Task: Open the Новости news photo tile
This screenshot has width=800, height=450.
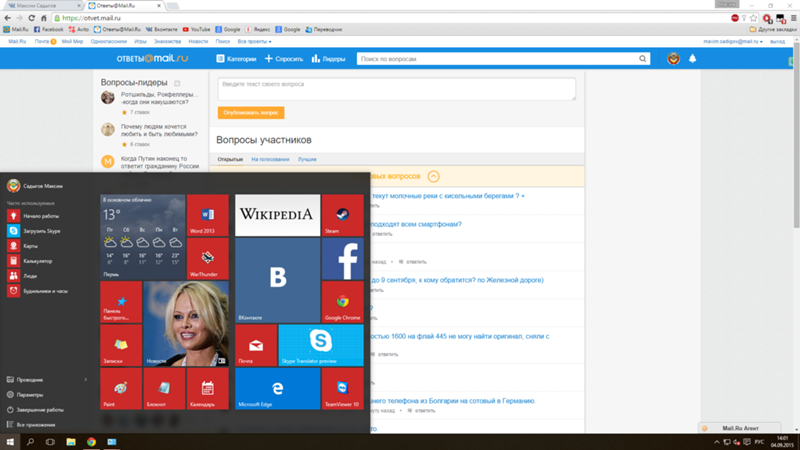Action: [186, 323]
